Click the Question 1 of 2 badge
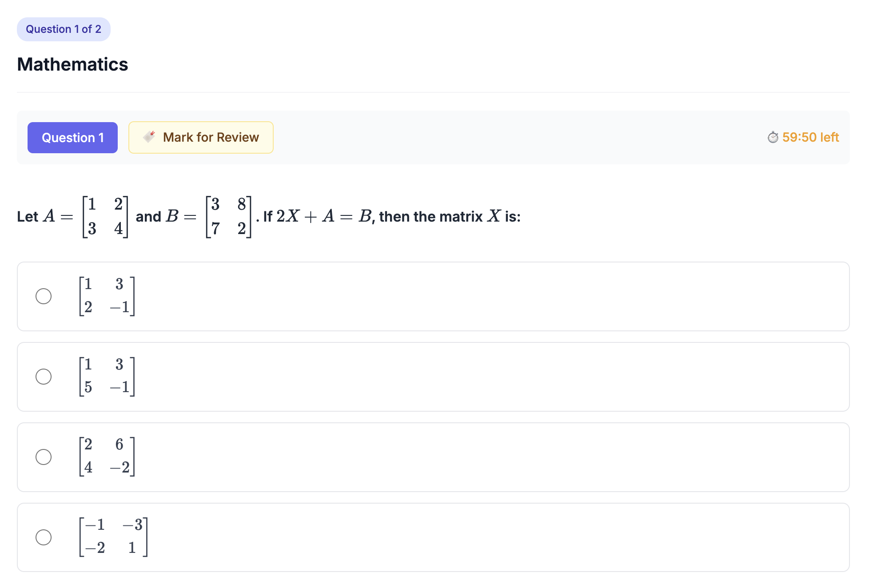The height and width of the screenshot is (588, 869). click(64, 29)
